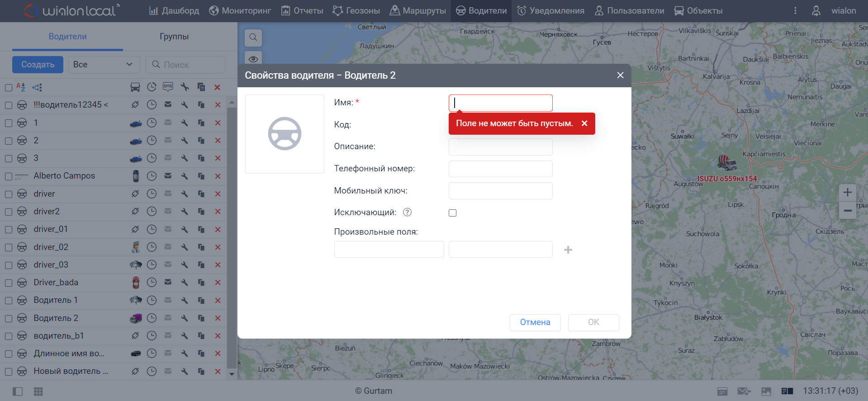Expand the Все filter dropdown
Viewport: 868px width, 401px height.
pyautogui.click(x=103, y=65)
